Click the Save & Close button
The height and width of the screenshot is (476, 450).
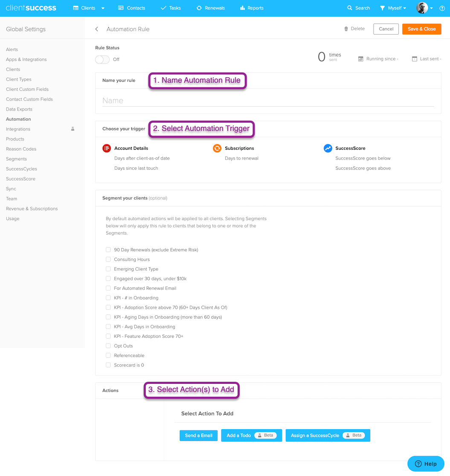pos(421,29)
